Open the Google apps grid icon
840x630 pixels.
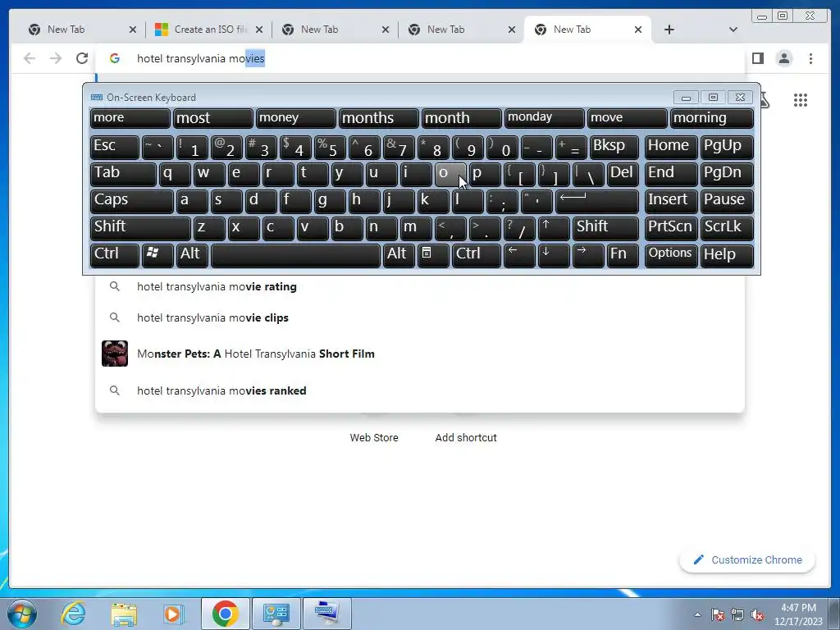(x=801, y=99)
